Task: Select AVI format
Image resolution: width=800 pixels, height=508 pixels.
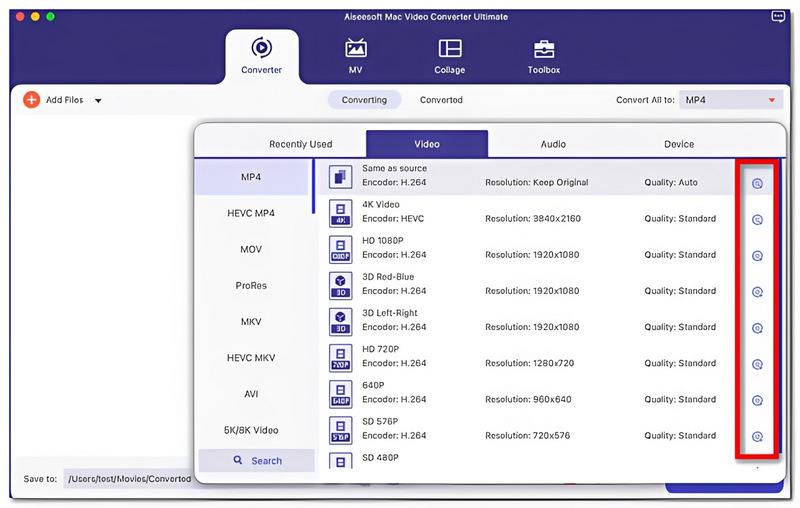Action: click(251, 394)
